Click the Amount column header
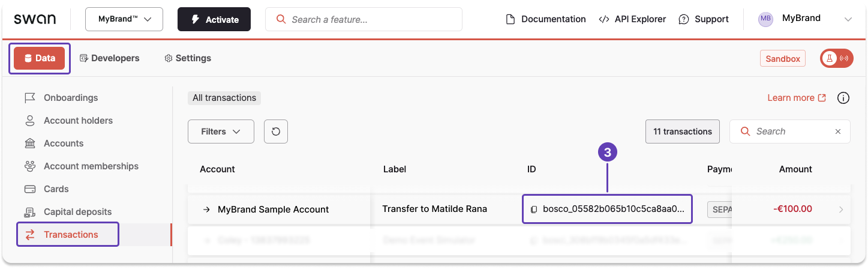Screen dimensions: 868x272 tap(795, 169)
